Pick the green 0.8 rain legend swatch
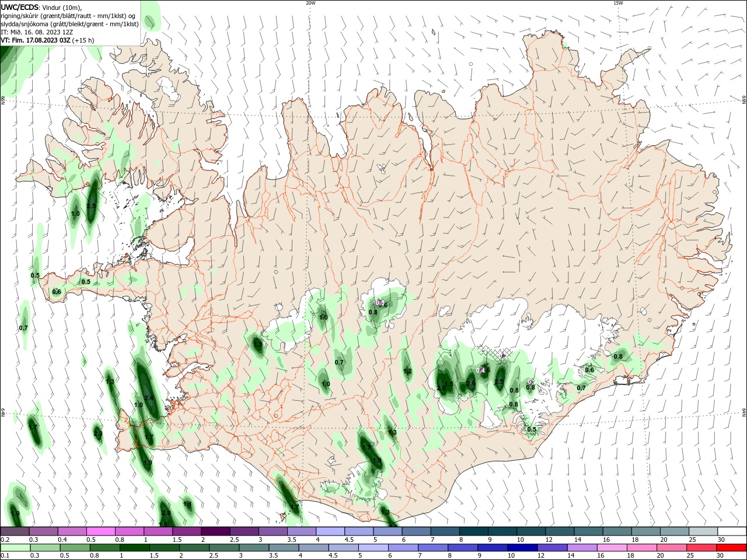747x560 pixels. point(104,548)
